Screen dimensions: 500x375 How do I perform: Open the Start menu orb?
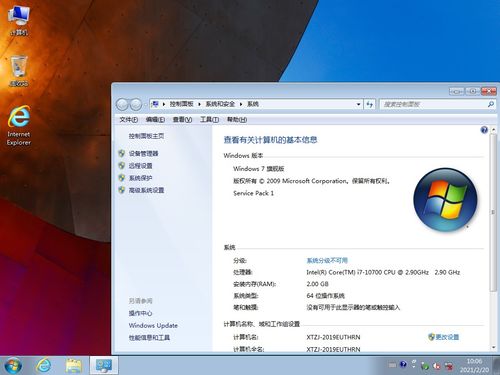13,365
